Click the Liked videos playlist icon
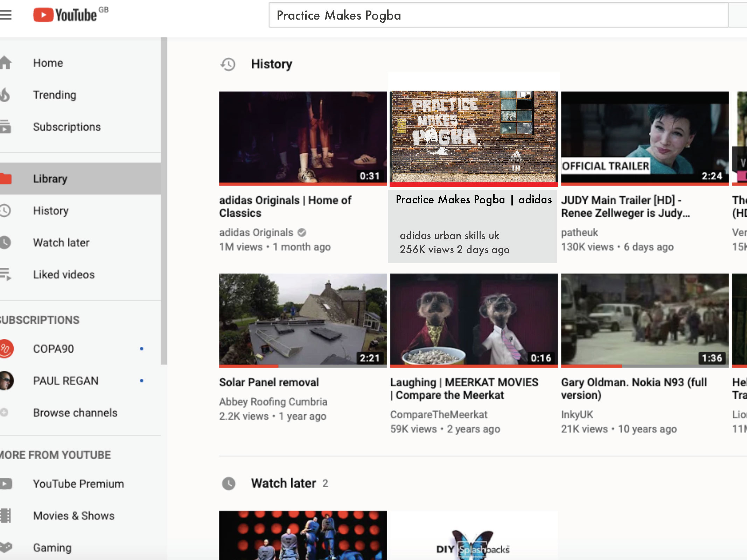 [x=5, y=274]
